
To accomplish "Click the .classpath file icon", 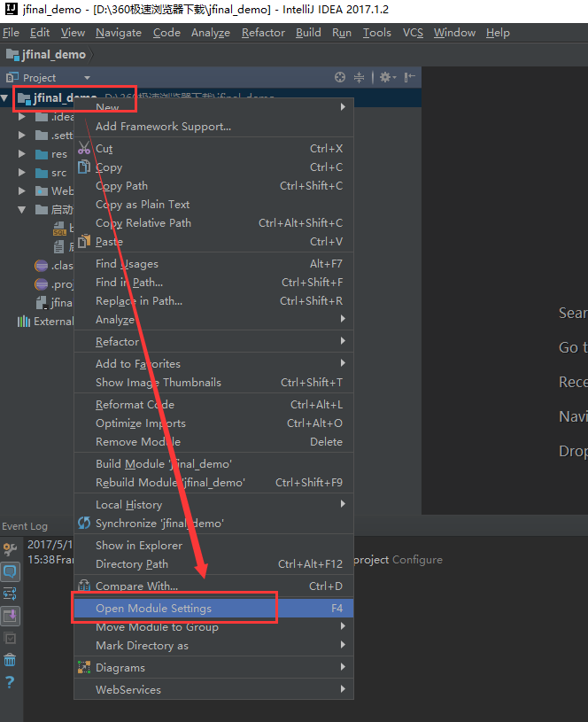I will pos(42,266).
